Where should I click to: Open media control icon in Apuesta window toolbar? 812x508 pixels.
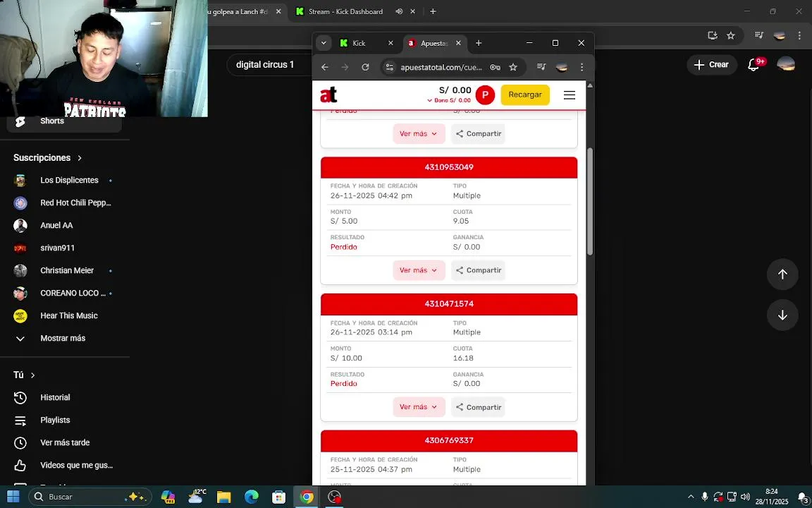[541, 66]
